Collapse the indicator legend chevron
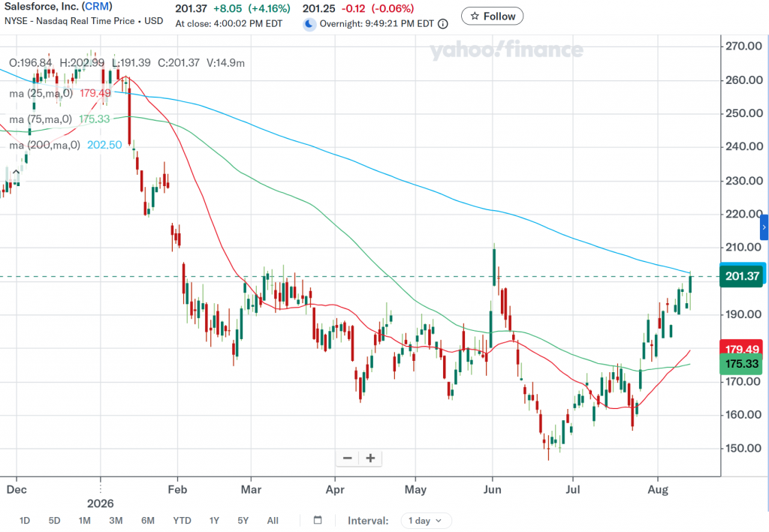The image size is (769, 532). (x=17, y=172)
